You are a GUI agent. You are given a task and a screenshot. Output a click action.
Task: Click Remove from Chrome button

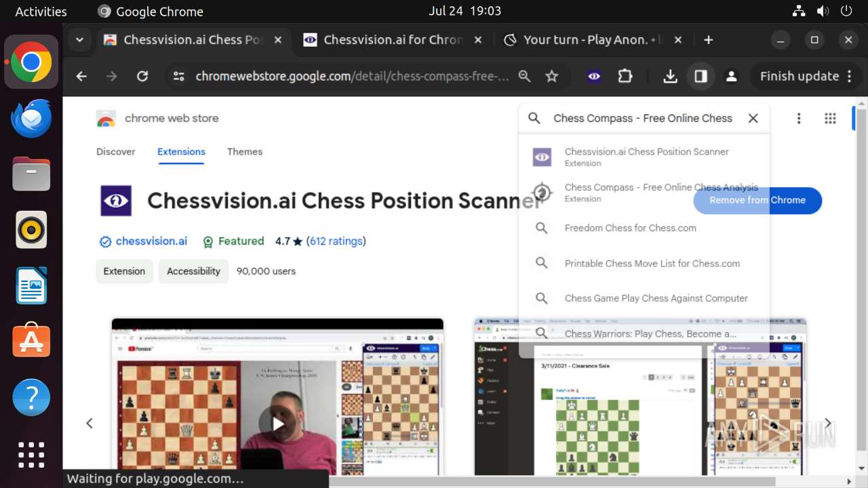point(757,201)
